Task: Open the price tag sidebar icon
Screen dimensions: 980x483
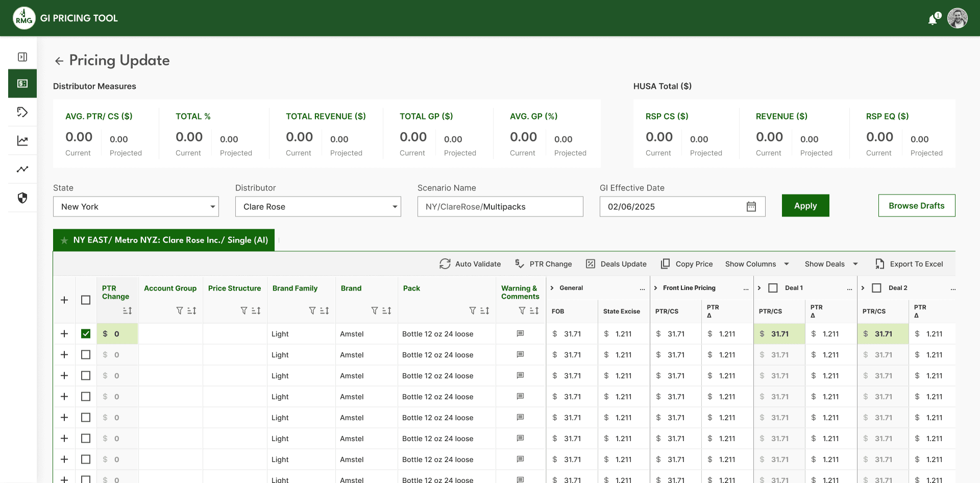Action: point(22,112)
